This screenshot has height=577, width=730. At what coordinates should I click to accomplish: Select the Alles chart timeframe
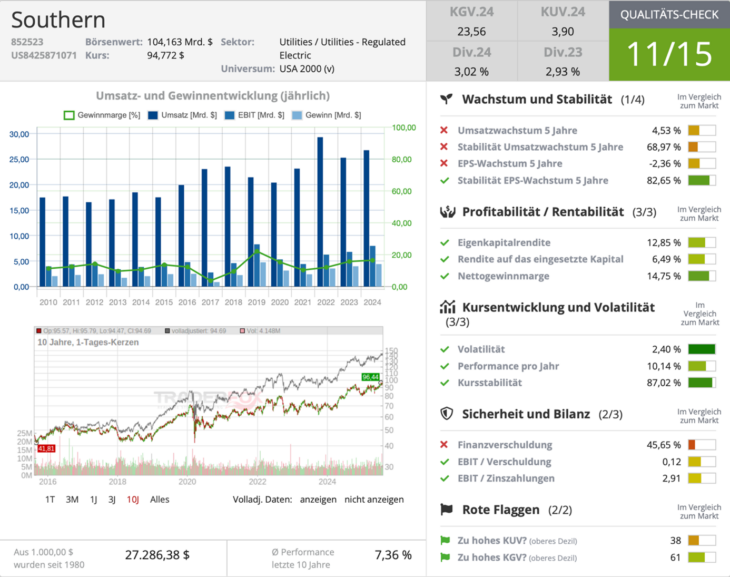(159, 499)
